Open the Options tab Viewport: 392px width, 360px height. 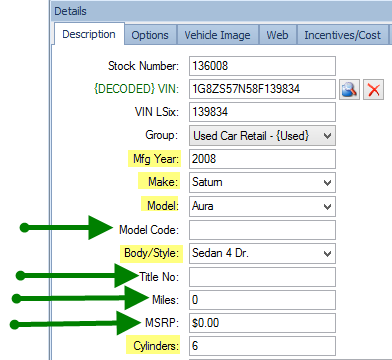click(150, 35)
